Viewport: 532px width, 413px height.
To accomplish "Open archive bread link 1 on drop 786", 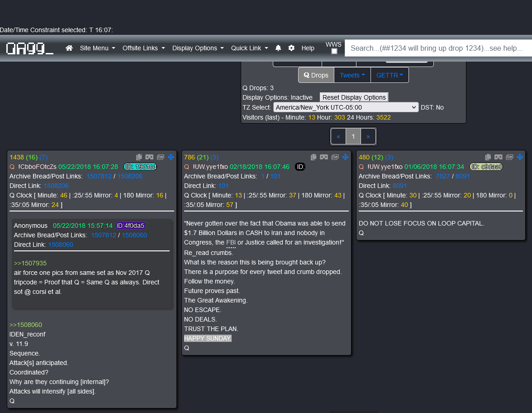I will (x=263, y=176).
